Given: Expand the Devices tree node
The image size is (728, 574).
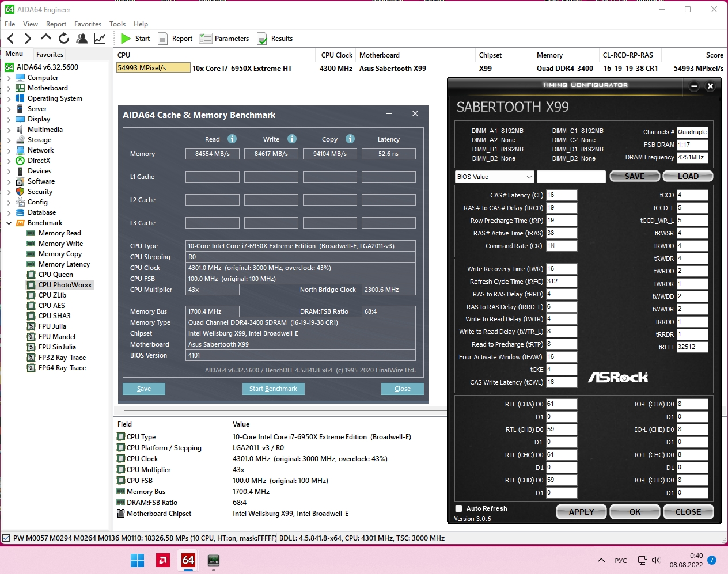Looking at the screenshot, I should tap(9, 171).
